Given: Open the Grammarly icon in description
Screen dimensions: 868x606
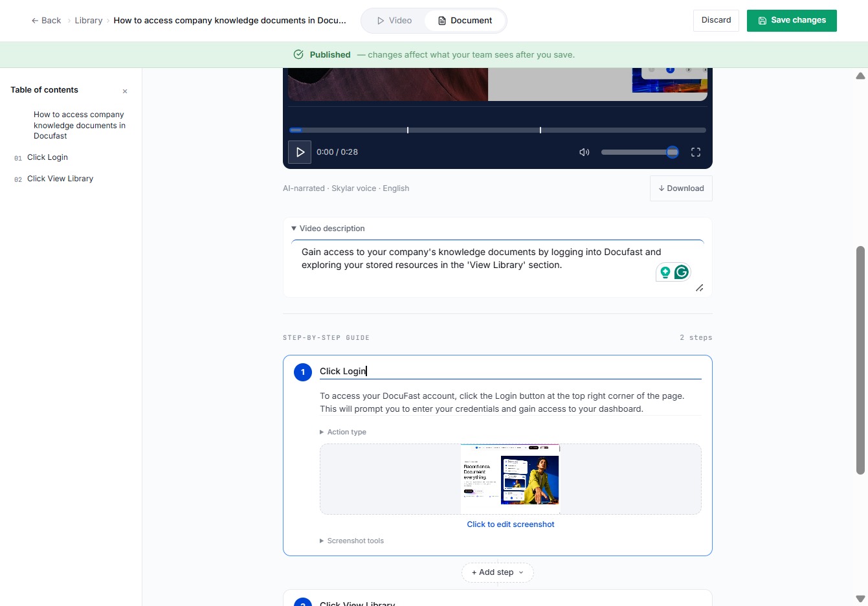Looking at the screenshot, I should pos(681,273).
